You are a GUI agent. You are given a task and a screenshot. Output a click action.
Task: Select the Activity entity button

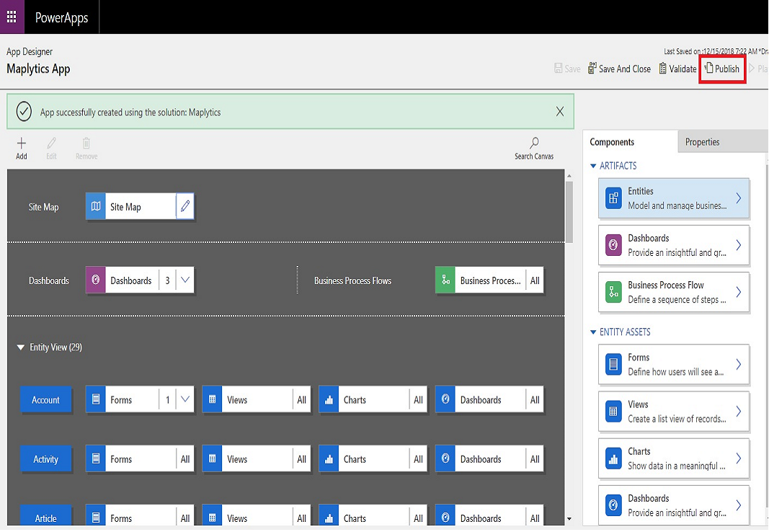(x=45, y=459)
